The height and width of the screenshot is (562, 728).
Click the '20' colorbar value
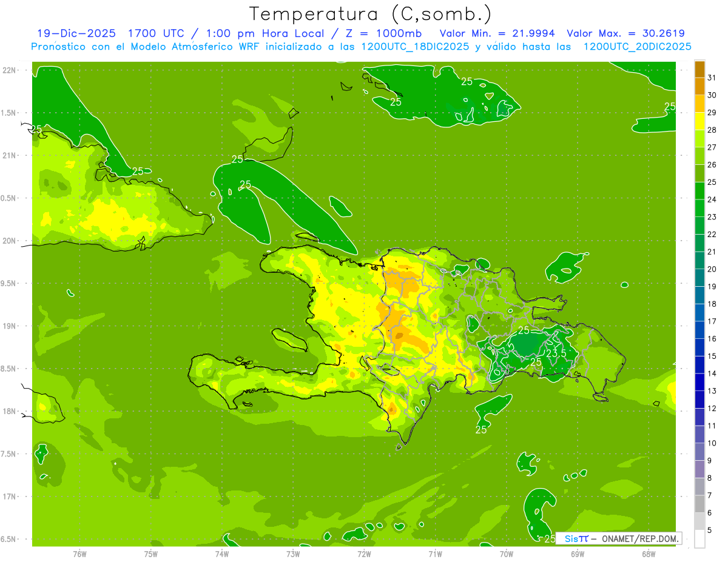tap(712, 269)
